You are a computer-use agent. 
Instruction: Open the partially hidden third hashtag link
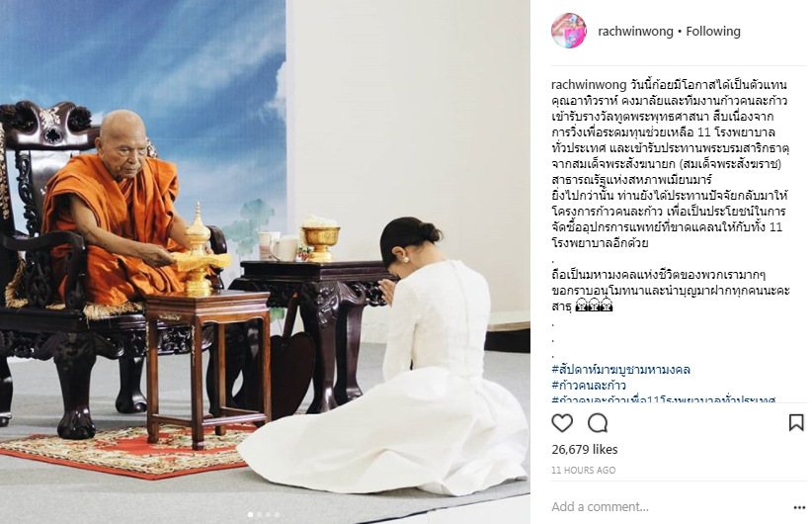click(664, 399)
